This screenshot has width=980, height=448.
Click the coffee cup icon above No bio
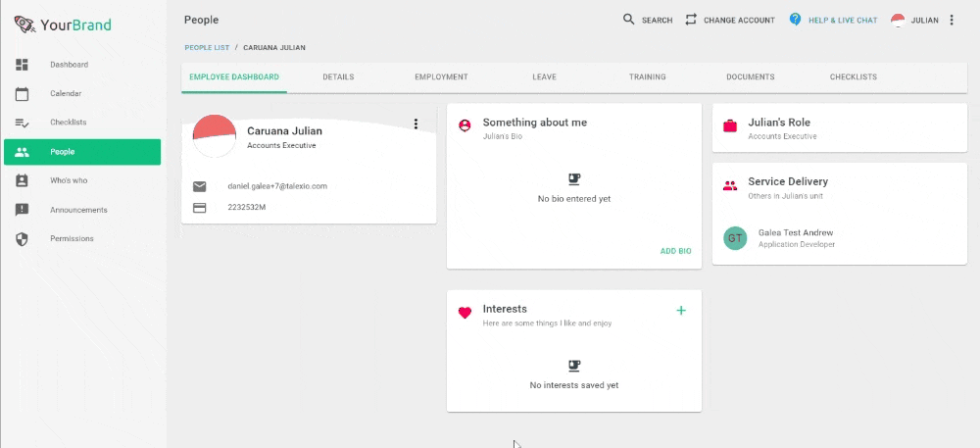573,179
